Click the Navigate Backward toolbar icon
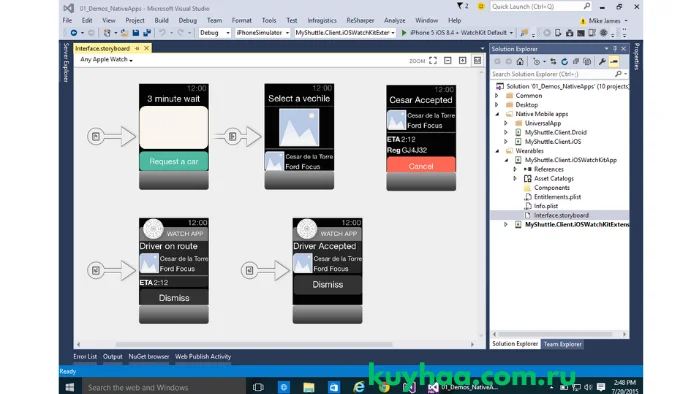700x394 pixels. click(74, 33)
